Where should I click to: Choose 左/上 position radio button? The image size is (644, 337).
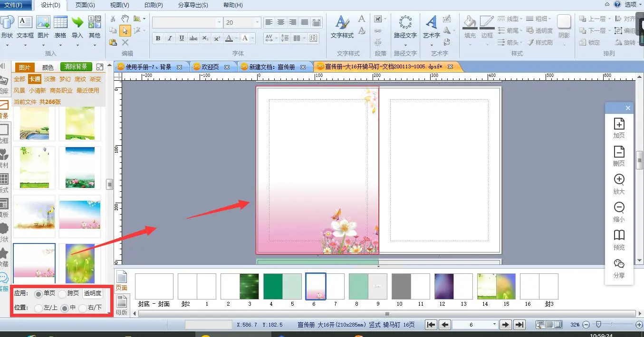(38, 308)
